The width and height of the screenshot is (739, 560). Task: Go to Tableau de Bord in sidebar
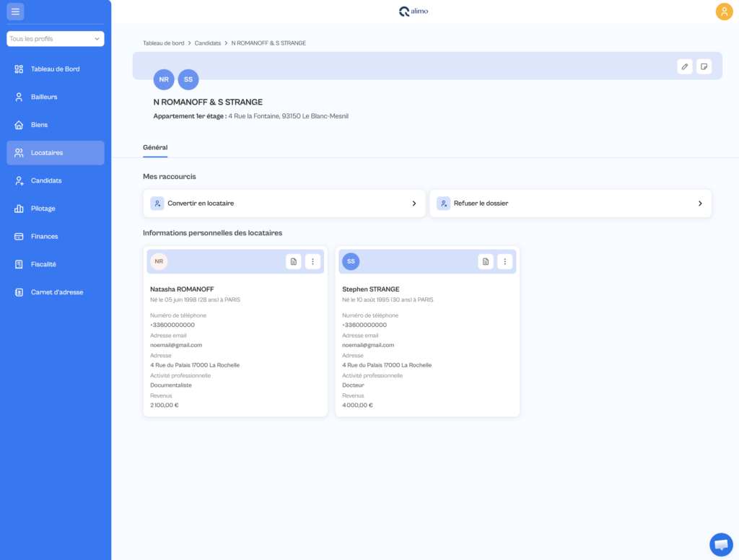(x=56, y=69)
